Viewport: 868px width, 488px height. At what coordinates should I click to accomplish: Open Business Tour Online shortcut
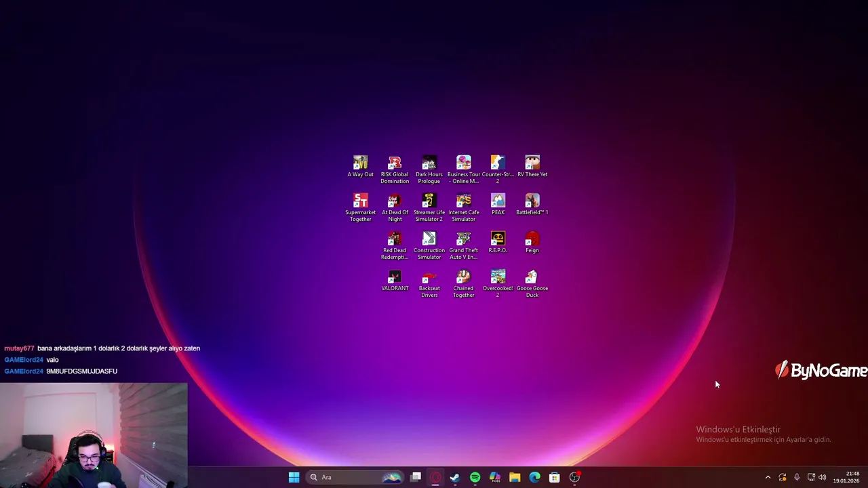464,169
